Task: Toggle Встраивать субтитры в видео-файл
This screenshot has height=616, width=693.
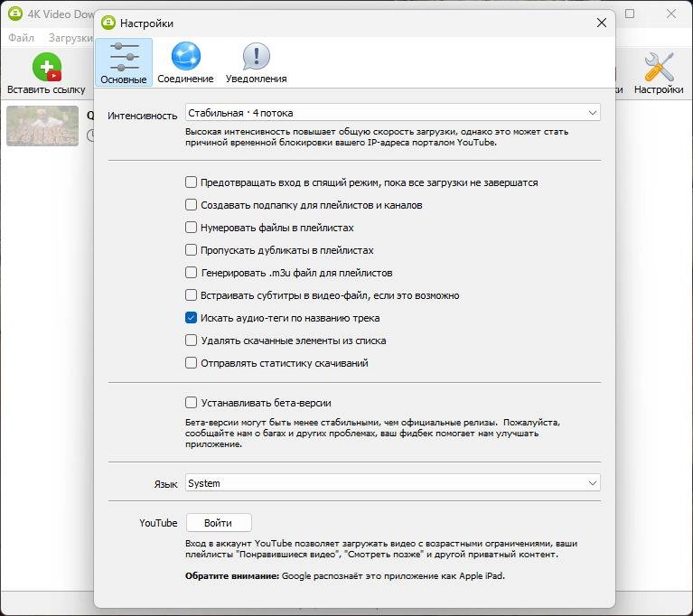Action: click(x=191, y=294)
